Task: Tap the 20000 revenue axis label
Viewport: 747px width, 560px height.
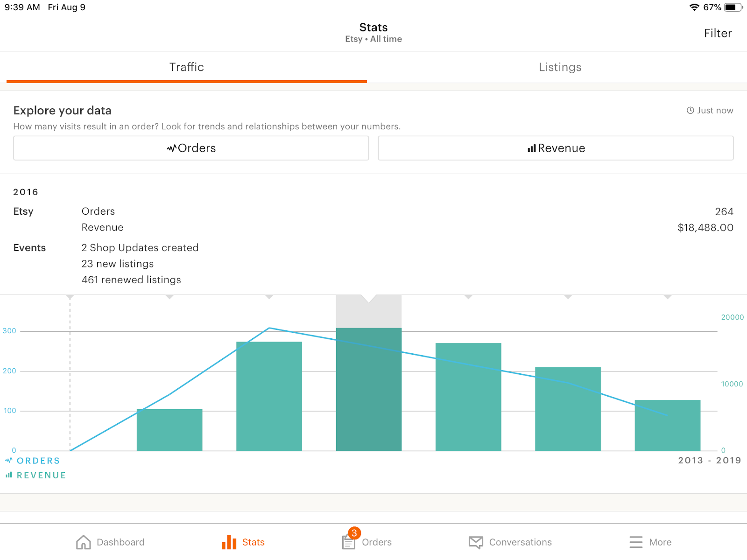Action: 732,317
